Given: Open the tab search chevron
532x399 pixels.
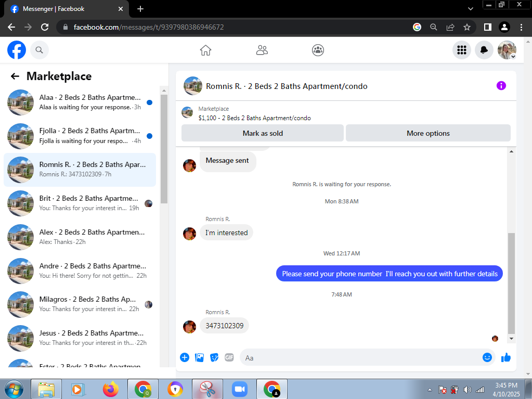Looking at the screenshot, I should point(471,9).
